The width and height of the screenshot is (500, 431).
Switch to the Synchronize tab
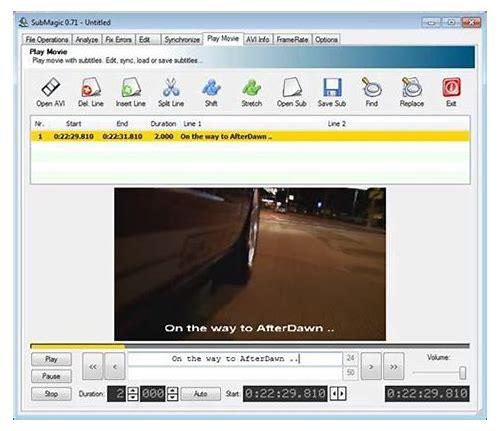pyautogui.click(x=182, y=40)
